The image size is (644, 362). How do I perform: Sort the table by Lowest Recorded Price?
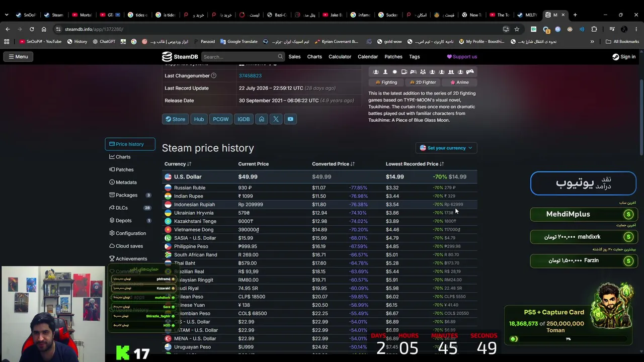415,164
